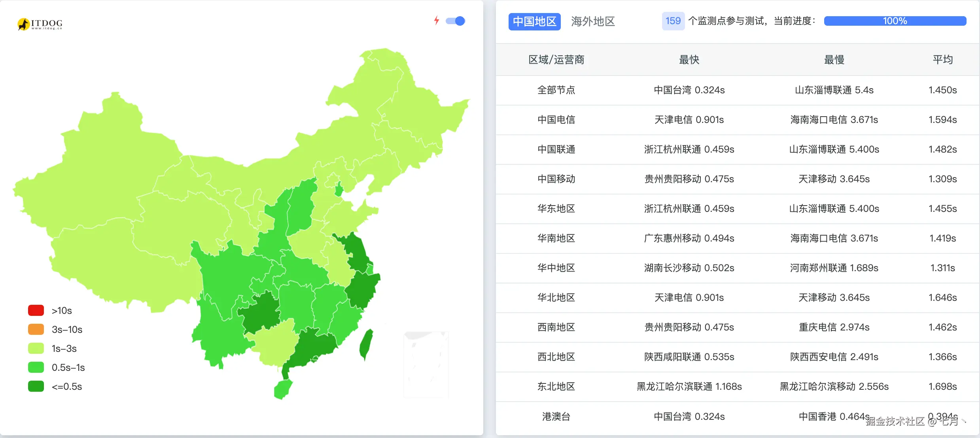Click the red lightning bolt icon
This screenshot has height=438, width=980.
(437, 21)
